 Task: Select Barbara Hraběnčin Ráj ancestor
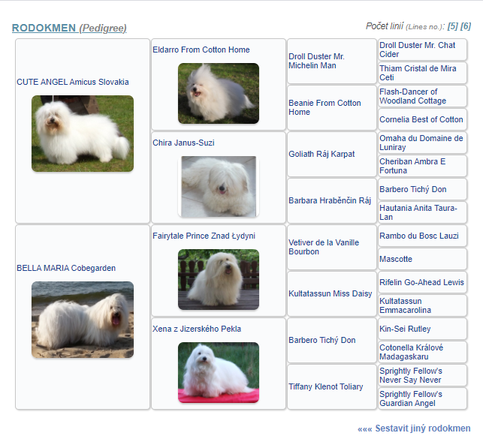[x=330, y=200]
